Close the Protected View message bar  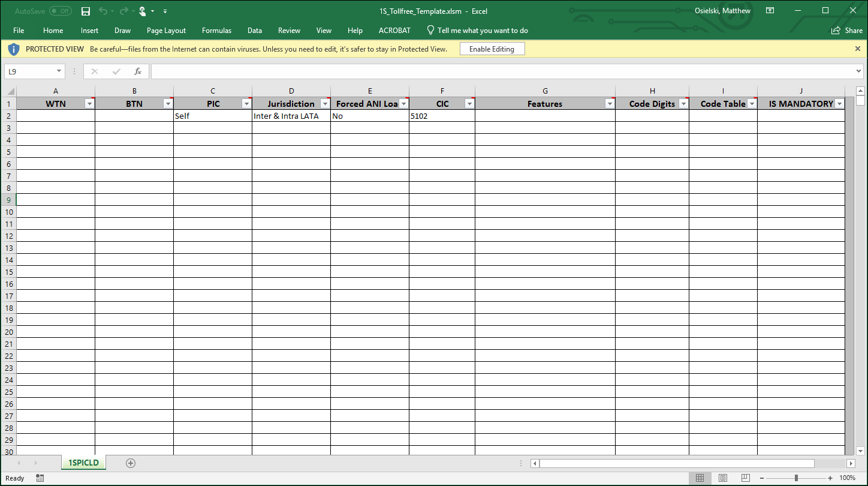click(858, 49)
